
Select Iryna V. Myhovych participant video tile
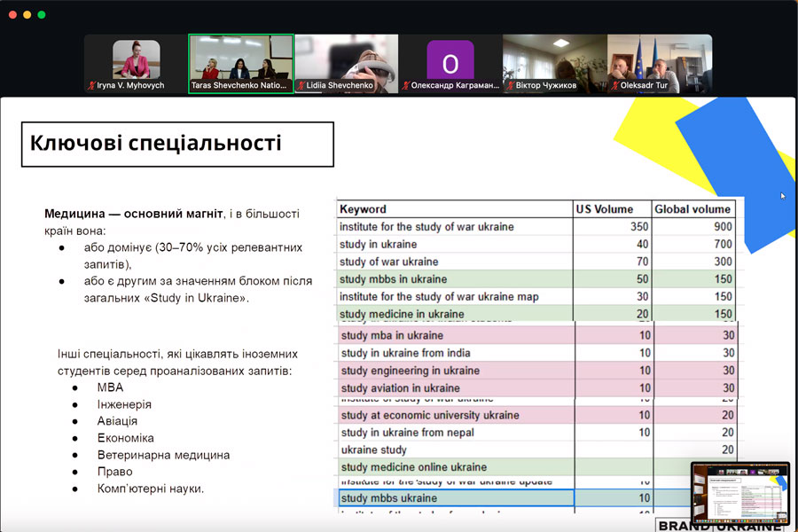[x=136, y=64]
